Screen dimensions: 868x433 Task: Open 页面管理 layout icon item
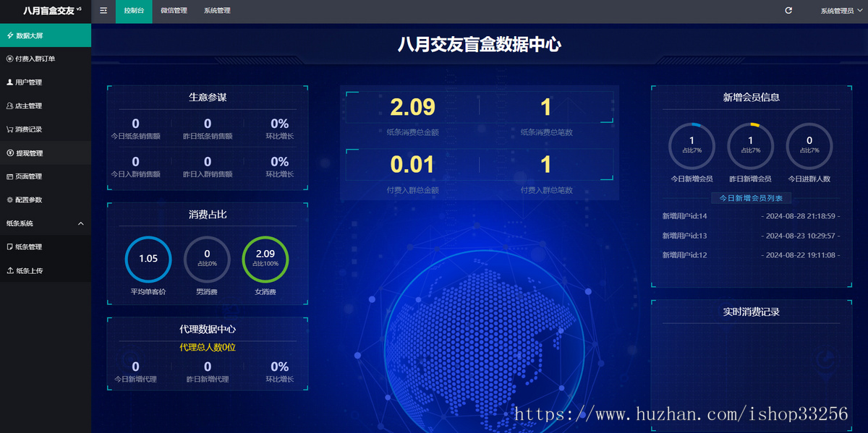click(x=46, y=176)
